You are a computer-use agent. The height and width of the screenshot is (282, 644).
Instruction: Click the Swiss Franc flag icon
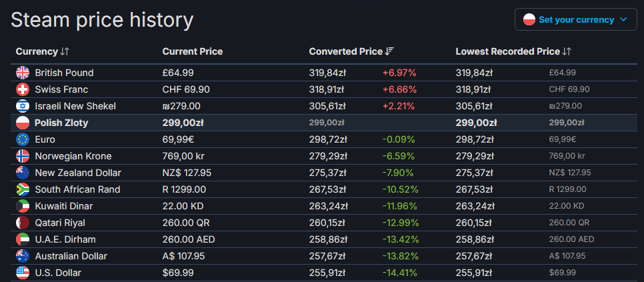click(x=23, y=89)
